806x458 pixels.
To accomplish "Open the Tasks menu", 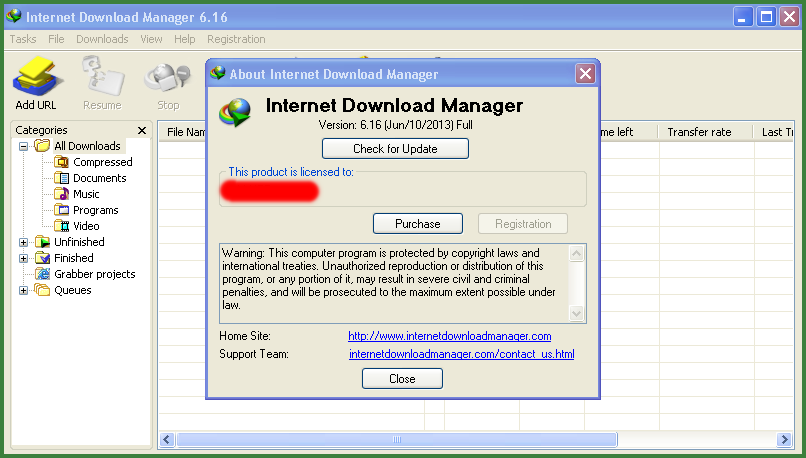I will coord(23,39).
